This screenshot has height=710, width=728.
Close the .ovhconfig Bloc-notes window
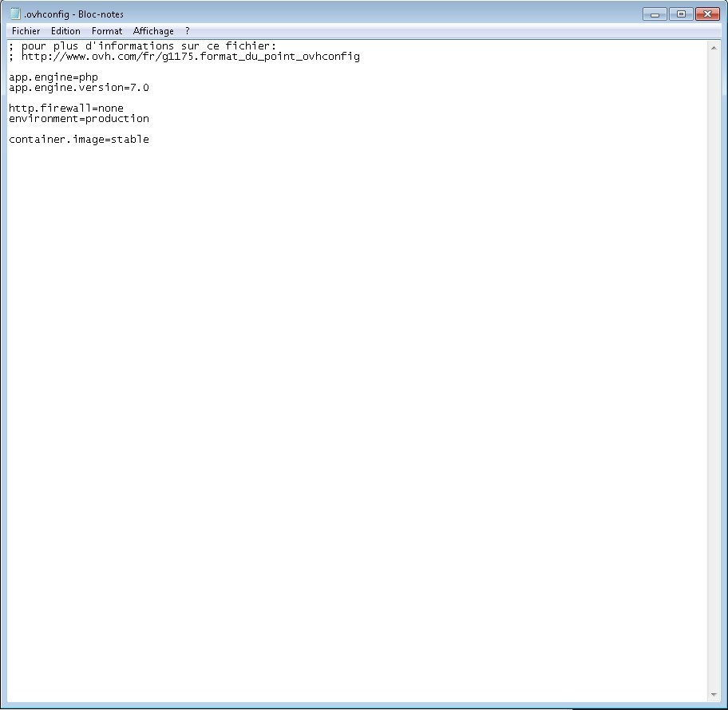coord(707,14)
